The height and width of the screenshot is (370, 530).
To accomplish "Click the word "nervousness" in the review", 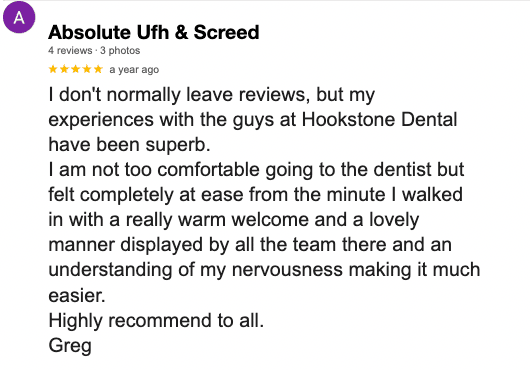I will pyautogui.click(x=287, y=270).
